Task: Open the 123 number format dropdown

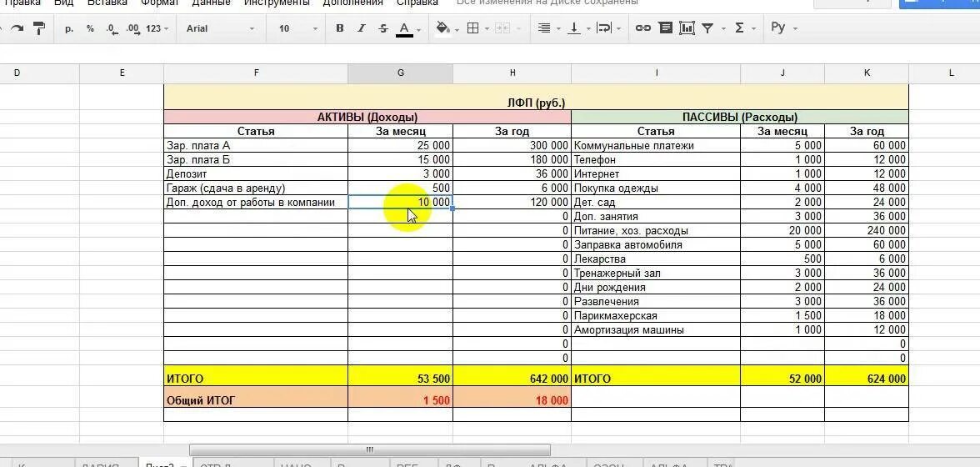Action: tap(157, 28)
